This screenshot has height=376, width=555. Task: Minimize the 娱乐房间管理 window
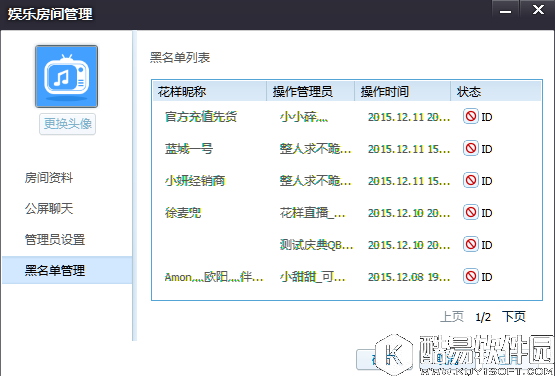coord(505,10)
